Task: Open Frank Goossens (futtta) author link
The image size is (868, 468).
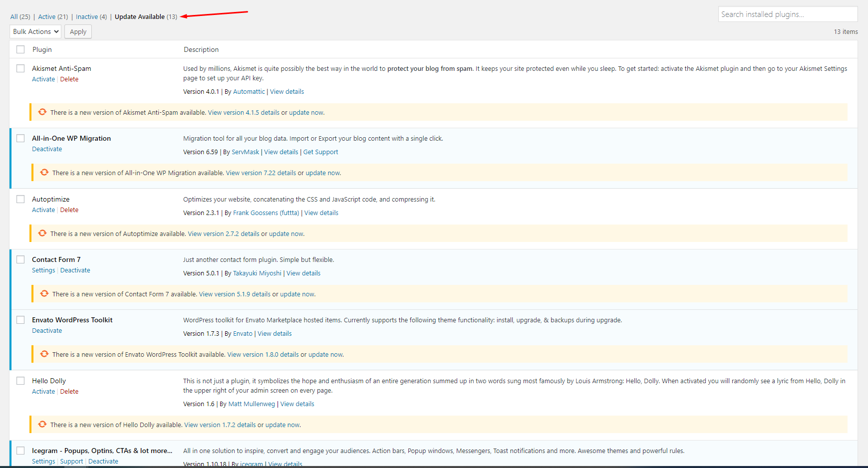Action: [x=266, y=213]
